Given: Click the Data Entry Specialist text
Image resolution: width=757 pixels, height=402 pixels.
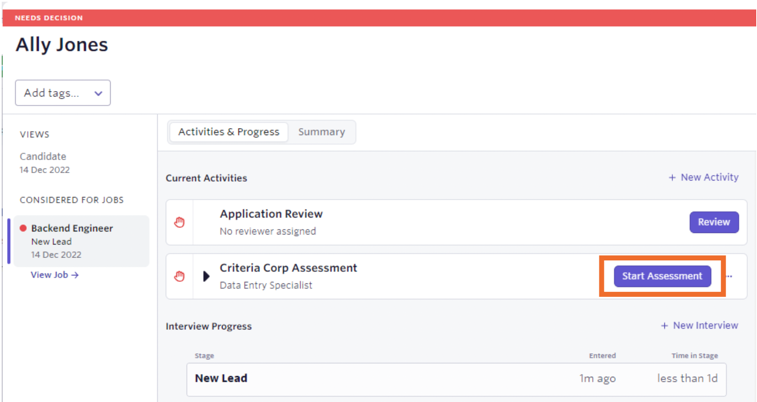Looking at the screenshot, I should pos(266,285).
